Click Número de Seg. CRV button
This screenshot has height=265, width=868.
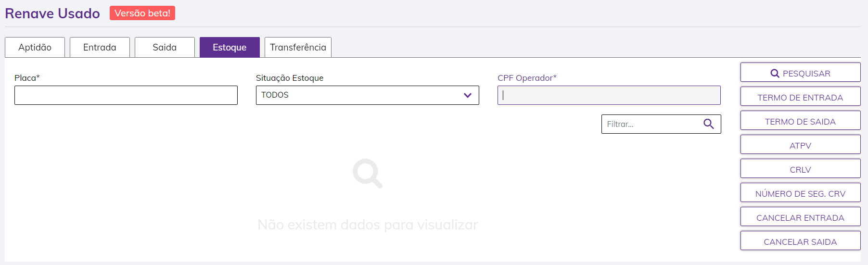point(800,193)
